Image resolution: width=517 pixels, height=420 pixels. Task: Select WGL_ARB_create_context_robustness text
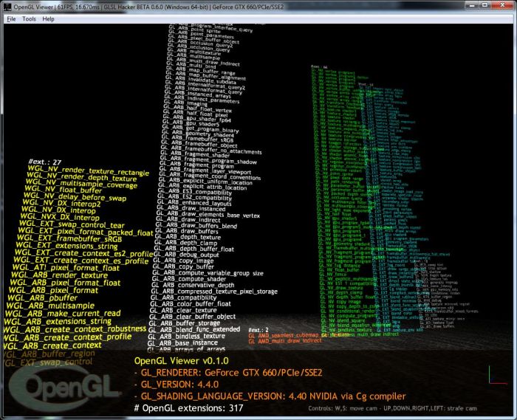click(75, 329)
